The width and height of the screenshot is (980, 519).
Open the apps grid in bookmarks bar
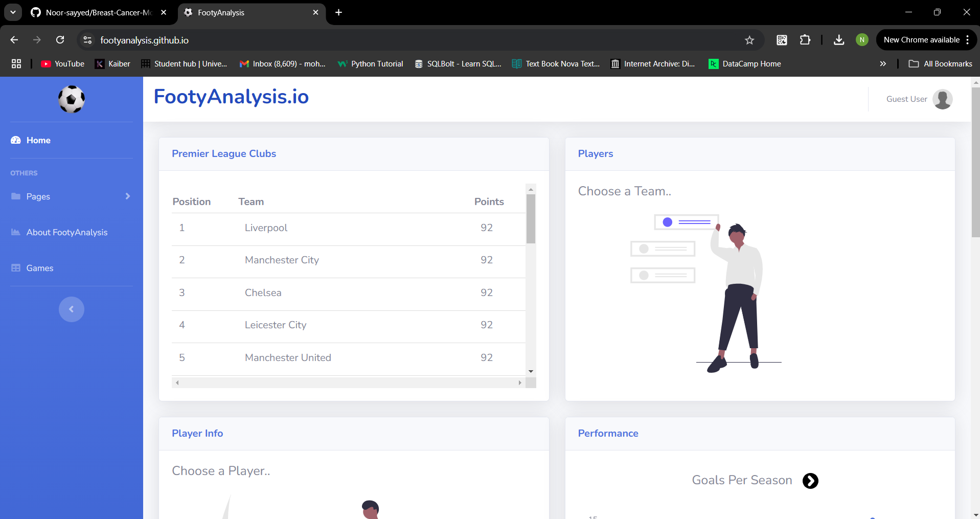(16, 64)
